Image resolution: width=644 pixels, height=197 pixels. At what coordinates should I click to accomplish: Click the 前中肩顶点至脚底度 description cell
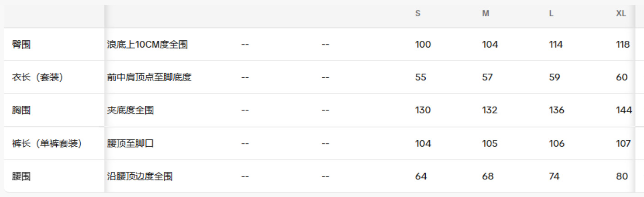(x=149, y=77)
